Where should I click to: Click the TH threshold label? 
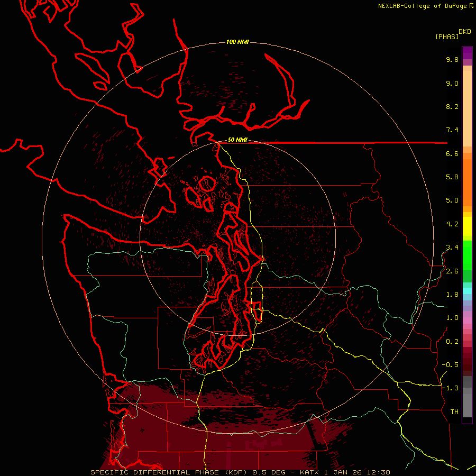point(454,412)
